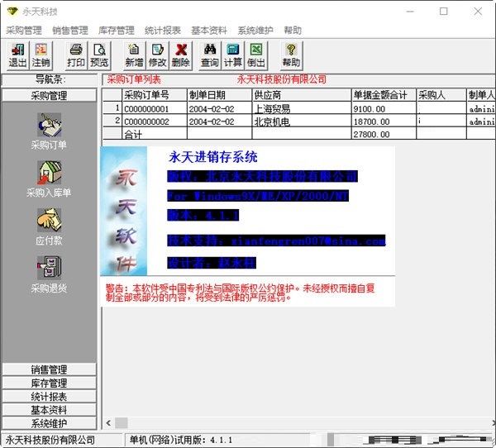Image resolution: width=496 pixels, height=448 pixels.
Task: Click supplier 北京机电 cell
Action: (302, 122)
